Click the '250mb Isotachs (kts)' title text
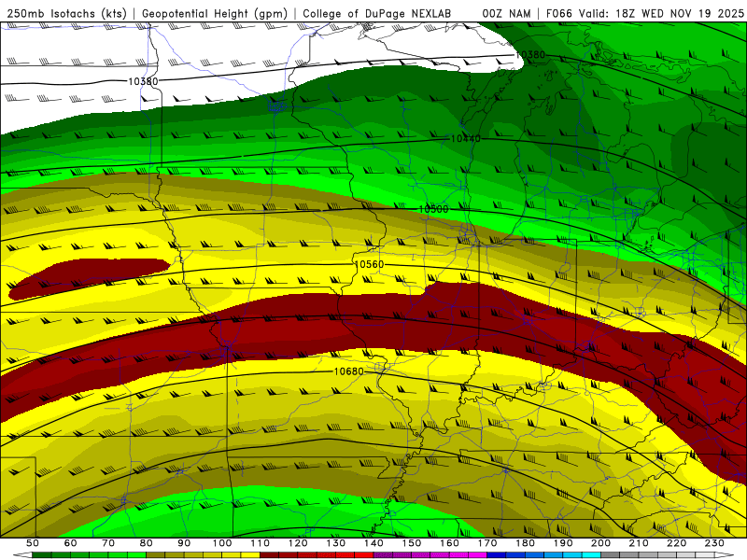This screenshot has height=560, width=747. point(66,14)
